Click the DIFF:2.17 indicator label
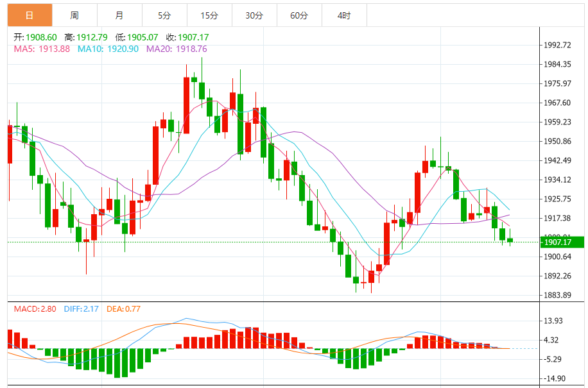 82,309
